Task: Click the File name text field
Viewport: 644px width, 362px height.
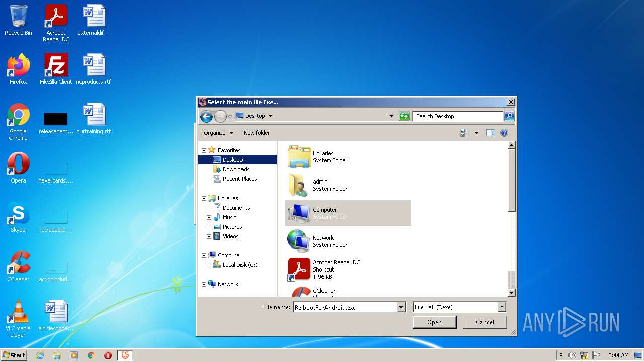Action: click(x=346, y=307)
